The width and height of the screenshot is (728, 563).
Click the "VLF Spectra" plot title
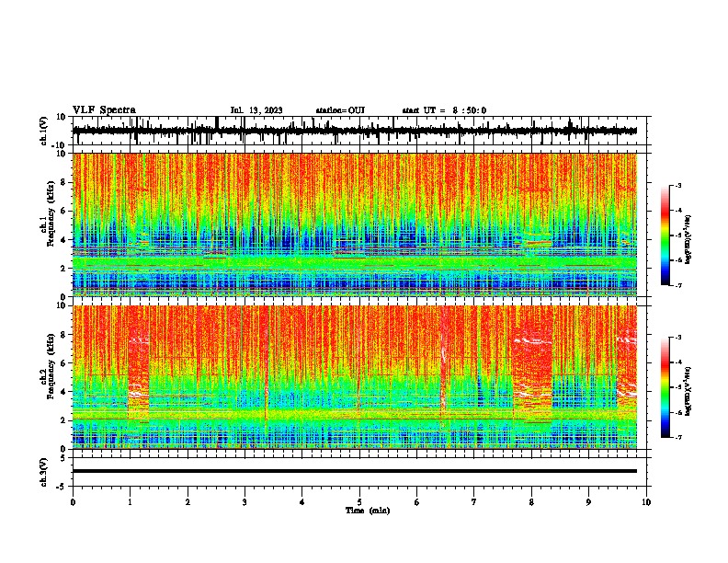[104, 110]
